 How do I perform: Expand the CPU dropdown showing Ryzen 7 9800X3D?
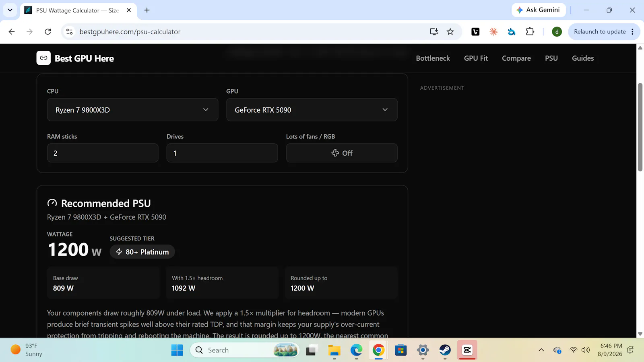pos(132,110)
